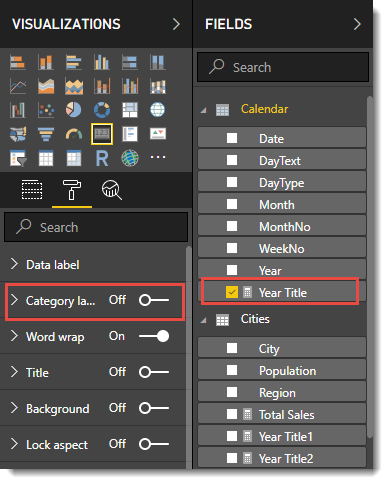This screenshot has width=388, height=484.
Task: Select the 100% stacked bar chart visual
Action: click(130, 62)
